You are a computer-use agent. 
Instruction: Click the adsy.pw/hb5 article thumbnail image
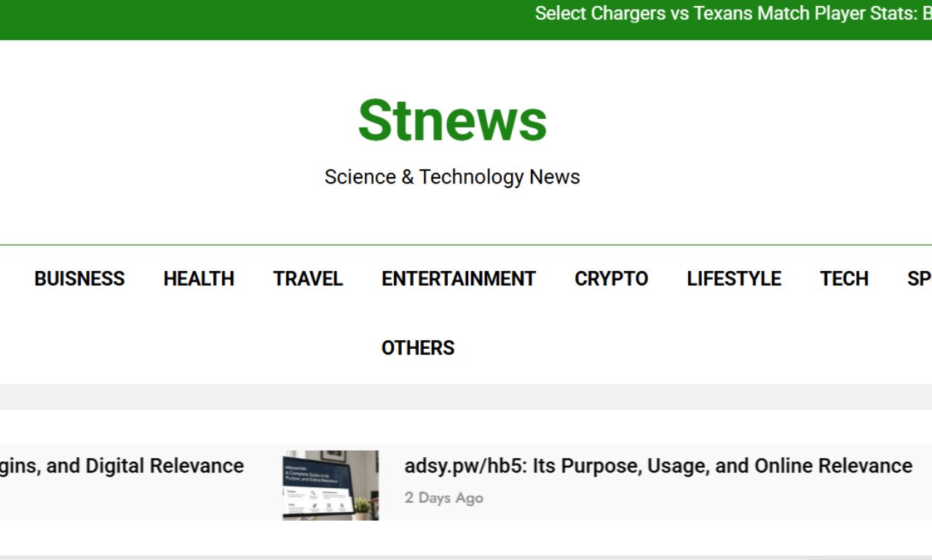330,485
